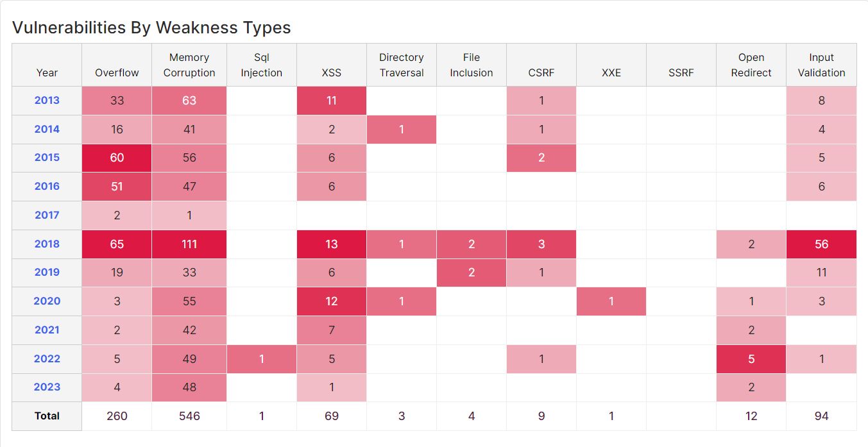Click the Memory Corruption column header
The height and width of the screenshot is (447, 868).
click(x=189, y=65)
